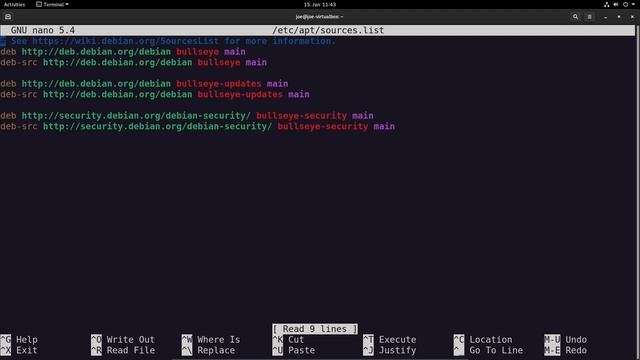Screen dimensions: 640x360
Task: Click the deb-src bullseye-updates line
Action: tap(155, 94)
